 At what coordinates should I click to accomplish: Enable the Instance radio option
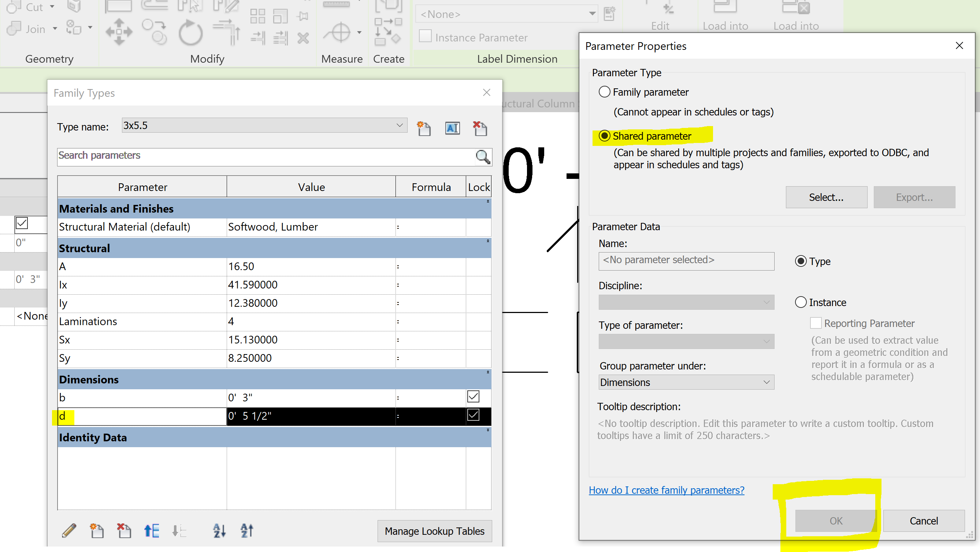pyautogui.click(x=801, y=302)
